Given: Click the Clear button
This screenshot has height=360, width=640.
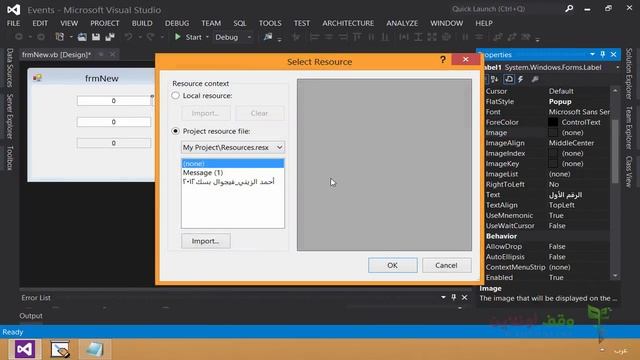Looking at the screenshot, I should [x=260, y=113].
